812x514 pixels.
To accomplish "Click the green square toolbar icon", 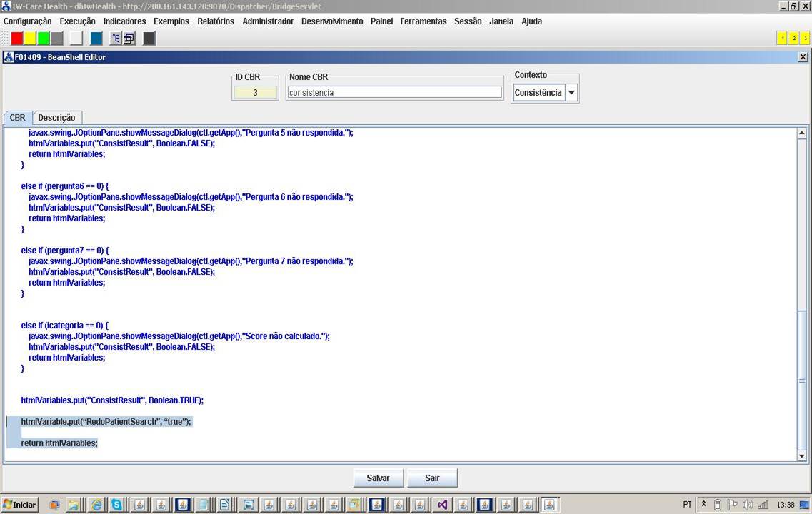I will pyautogui.click(x=44, y=39).
